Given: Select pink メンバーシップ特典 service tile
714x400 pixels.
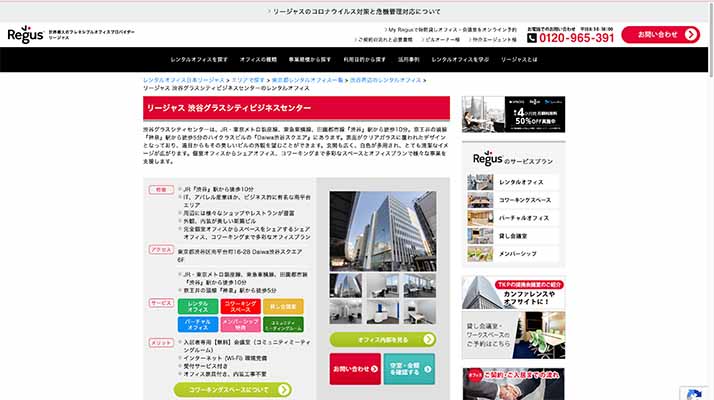Looking at the screenshot, I should pos(240,324).
